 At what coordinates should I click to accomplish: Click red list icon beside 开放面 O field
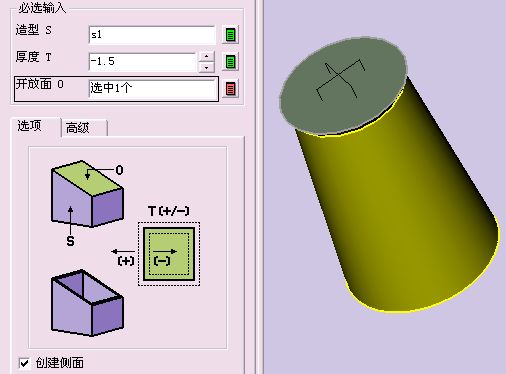pyautogui.click(x=230, y=89)
